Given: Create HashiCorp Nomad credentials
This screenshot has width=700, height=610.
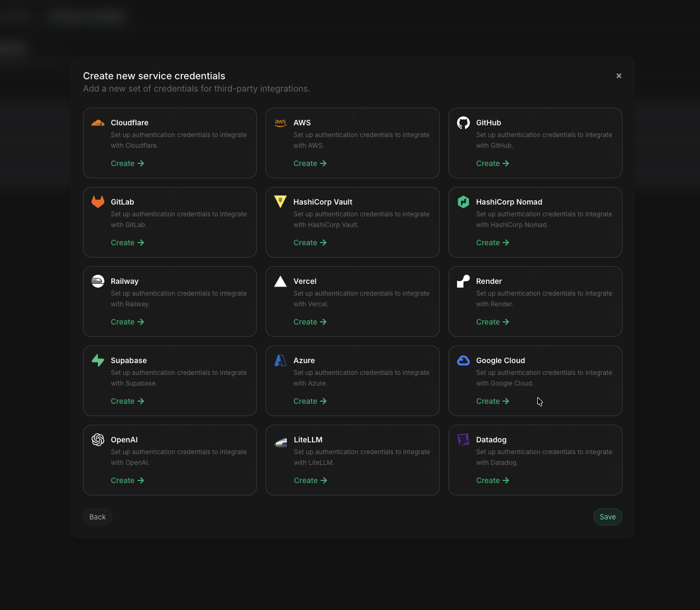Looking at the screenshot, I should [x=492, y=243].
